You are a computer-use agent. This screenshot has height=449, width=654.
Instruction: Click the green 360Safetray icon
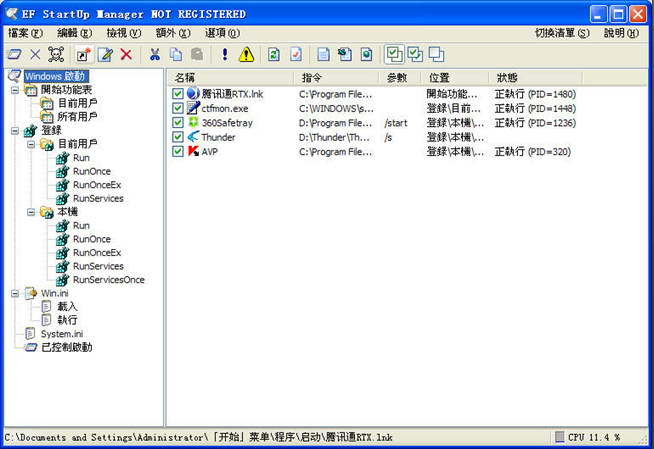(193, 122)
